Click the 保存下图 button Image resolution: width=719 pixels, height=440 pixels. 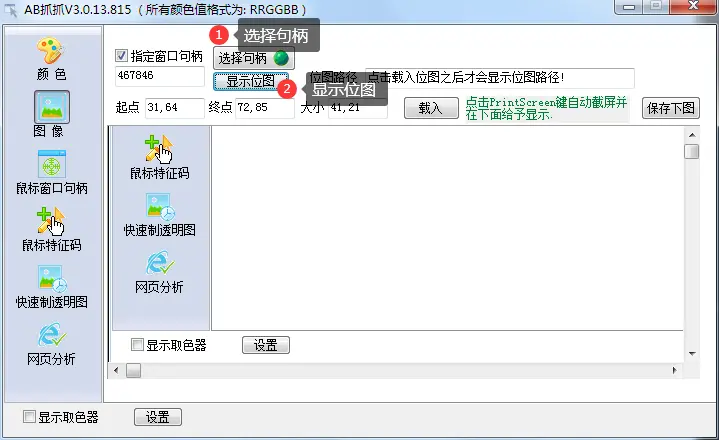click(670, 108)
